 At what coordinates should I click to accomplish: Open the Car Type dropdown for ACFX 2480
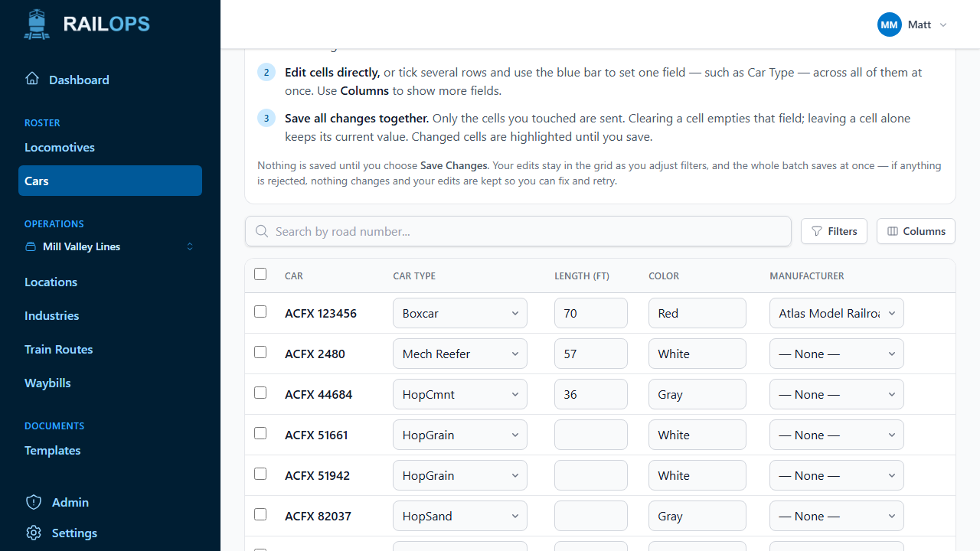pos(460,354)
